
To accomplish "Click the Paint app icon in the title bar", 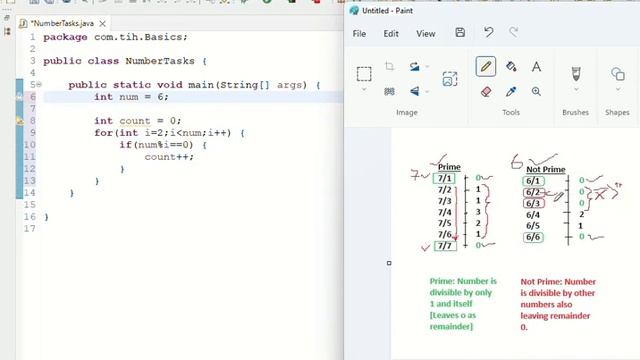I will pyautogui.click(x=354, y=11).
